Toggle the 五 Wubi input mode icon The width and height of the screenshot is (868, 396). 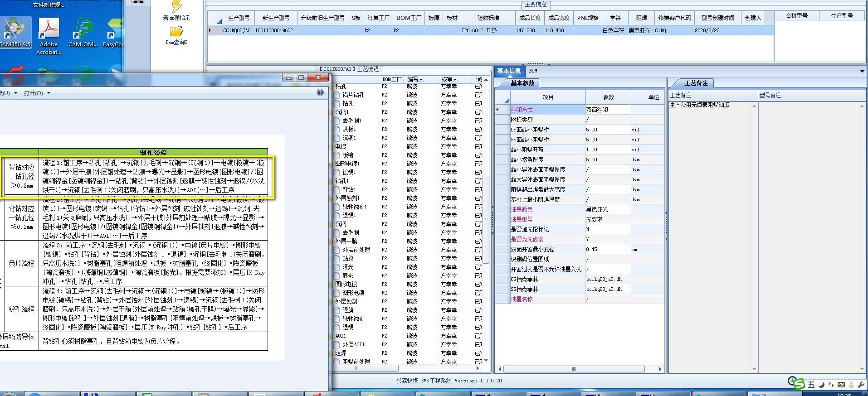[811, 385]
